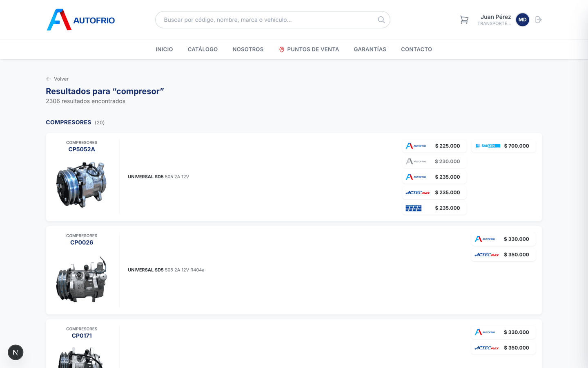This screenshot has width=588, height=368.
Task: Open PUNTOS DE VENTA
Action: click(x=309, y=49)
